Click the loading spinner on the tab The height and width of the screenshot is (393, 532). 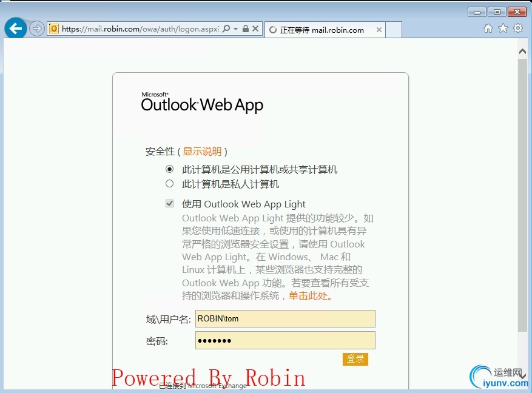(273, 30)
